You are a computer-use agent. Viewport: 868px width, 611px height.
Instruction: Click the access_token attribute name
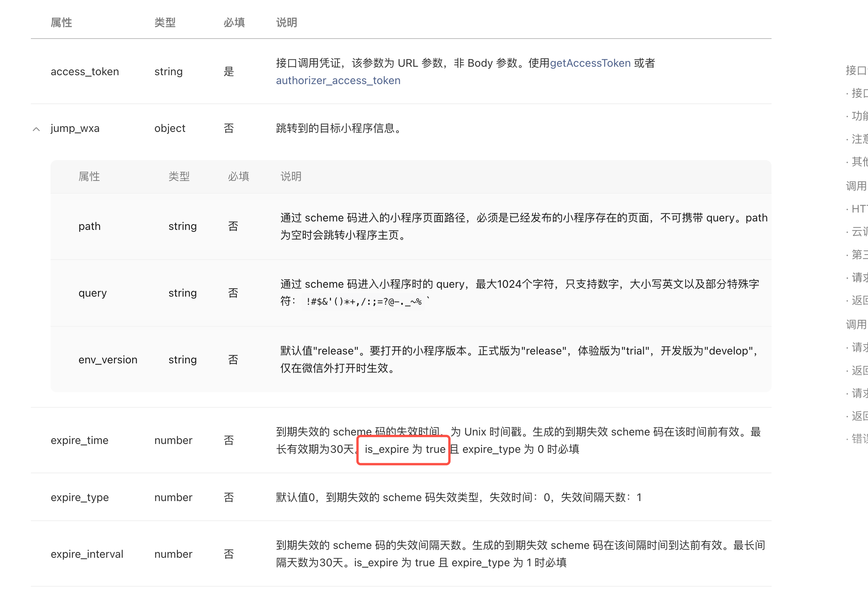point(84,72)
